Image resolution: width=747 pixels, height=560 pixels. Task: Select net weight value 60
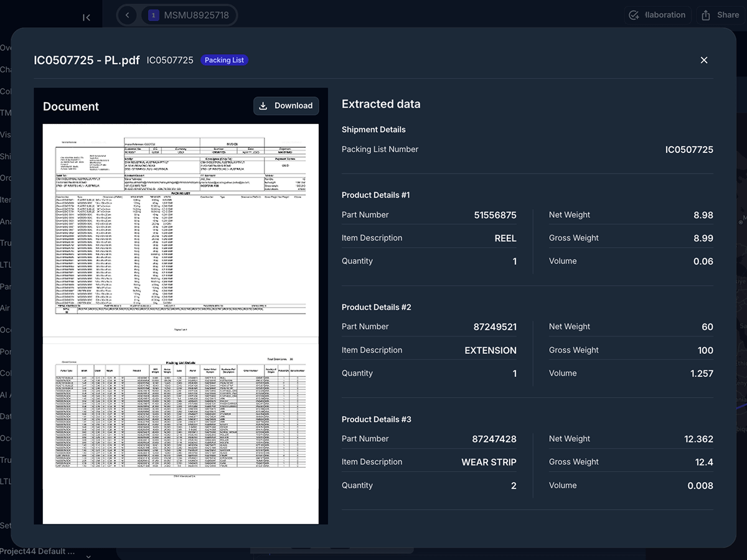coord(708,327)
